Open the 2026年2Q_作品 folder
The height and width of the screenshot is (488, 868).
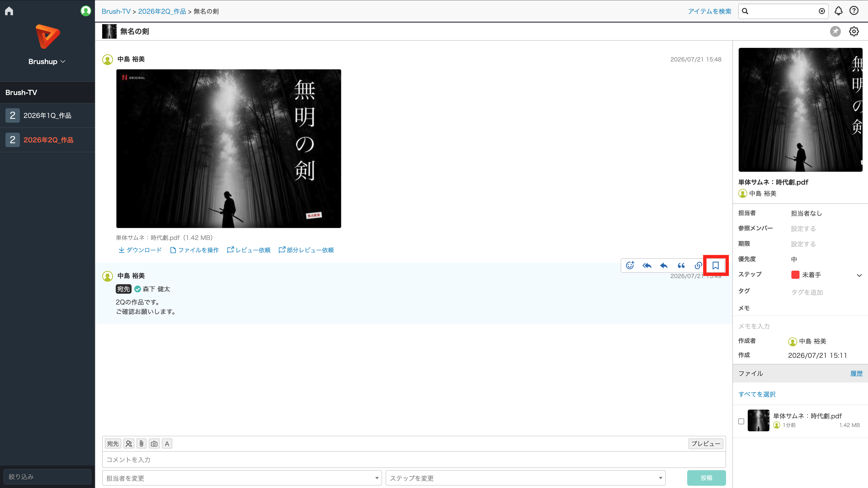pos(47,140)
